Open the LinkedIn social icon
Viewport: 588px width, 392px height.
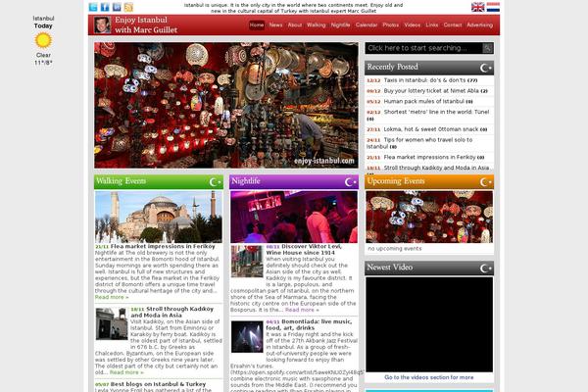tap(117, 7)
